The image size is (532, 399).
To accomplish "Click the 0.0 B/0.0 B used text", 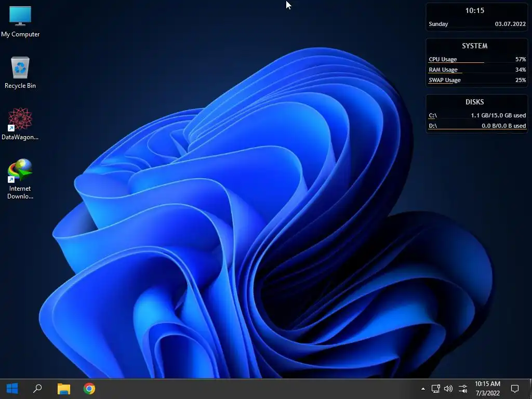I will click(x=504, y=126).
